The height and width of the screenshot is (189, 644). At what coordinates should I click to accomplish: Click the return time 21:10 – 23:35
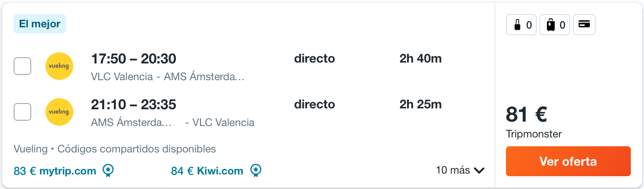coord(134,104)
